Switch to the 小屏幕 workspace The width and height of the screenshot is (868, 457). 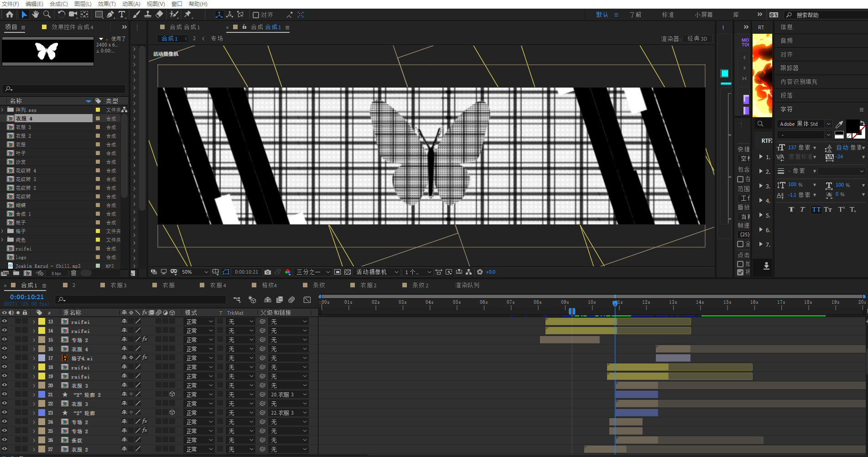(704, 15)
